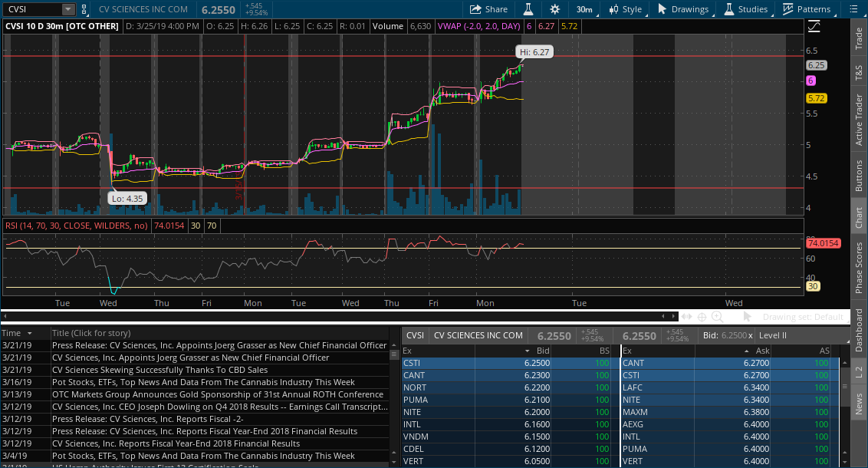
Task: Open the Share menu
Action: point(488,9)
